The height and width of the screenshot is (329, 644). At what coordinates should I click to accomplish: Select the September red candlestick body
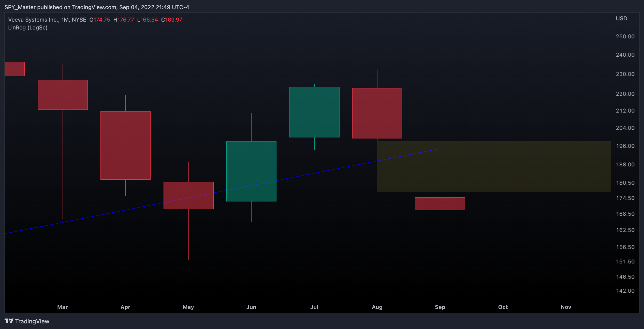tap(440, 204)
